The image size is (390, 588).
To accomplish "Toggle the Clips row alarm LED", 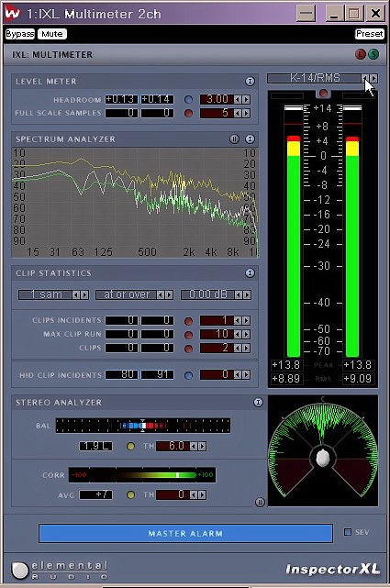I will pyautogui.click(x=188, y=349).
